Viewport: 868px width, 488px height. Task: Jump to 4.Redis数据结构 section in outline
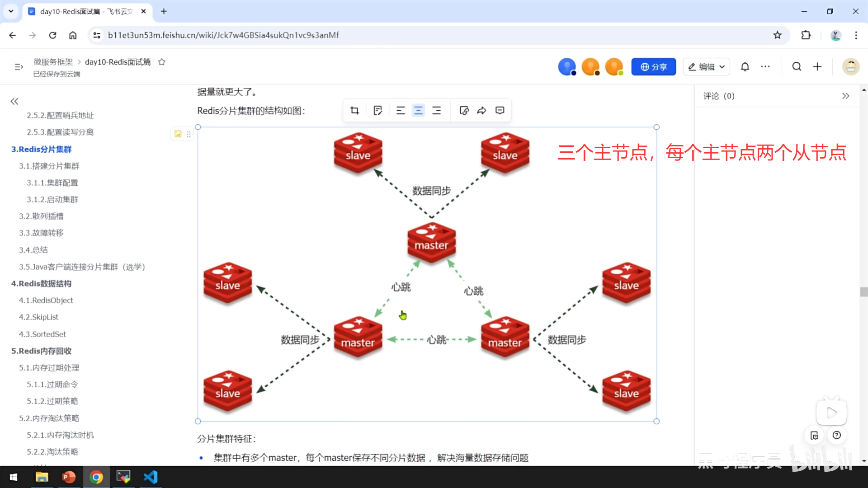tap(41, 283)
